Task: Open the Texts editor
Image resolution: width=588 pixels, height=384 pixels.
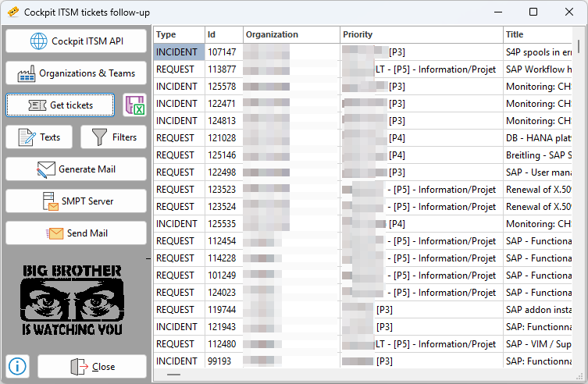Action: (39, 137)
